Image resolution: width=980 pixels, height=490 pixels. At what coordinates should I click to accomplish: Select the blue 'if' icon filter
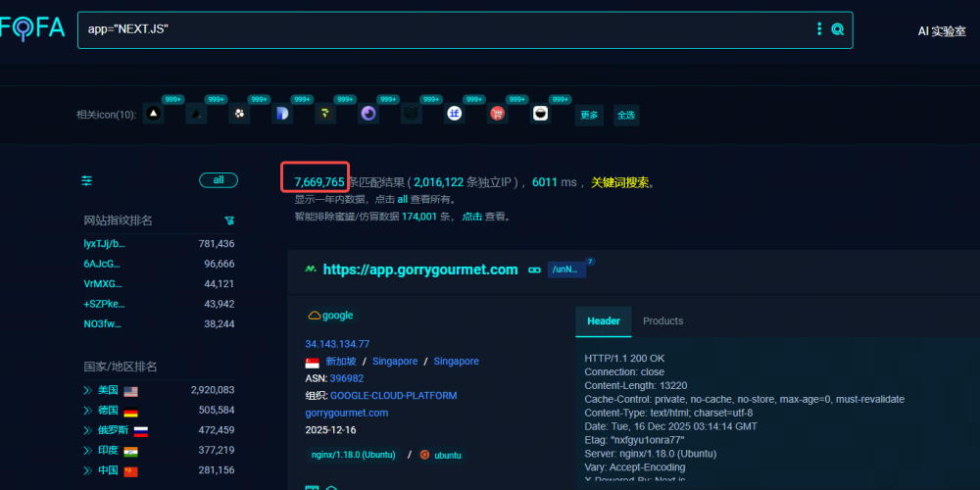[454, 115]
